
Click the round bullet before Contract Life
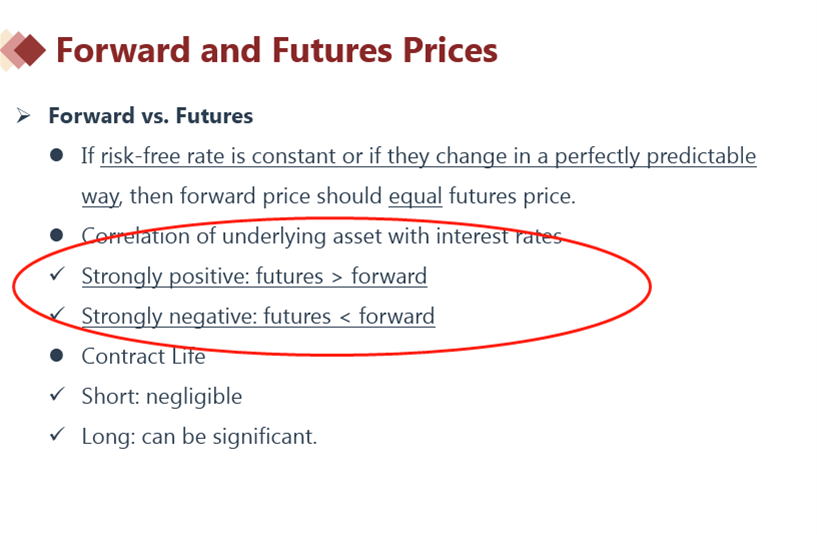[x=58, y=356]
